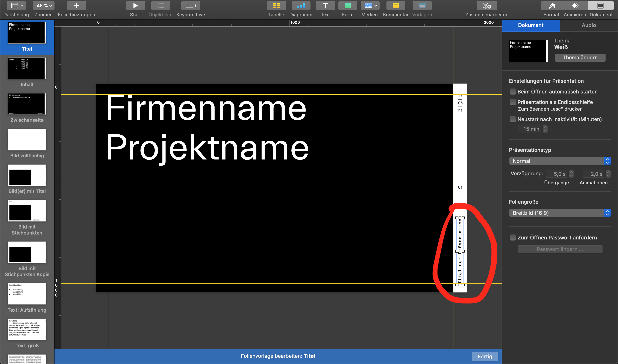The width and height of the screenshot is (618, 364).
Task: Select the Dokument tab in inspector
Action: click(531, 25)
